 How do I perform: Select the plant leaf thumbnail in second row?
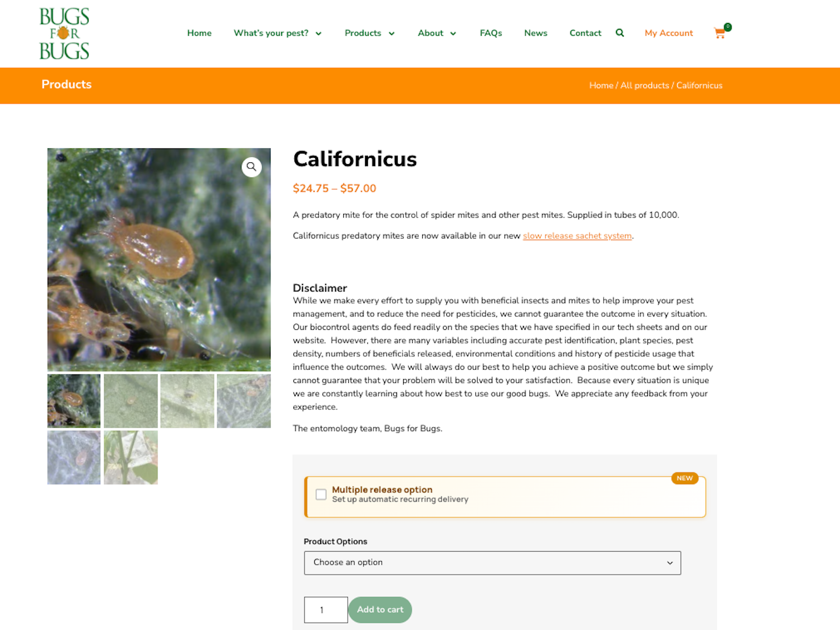[x=130, y=458]
